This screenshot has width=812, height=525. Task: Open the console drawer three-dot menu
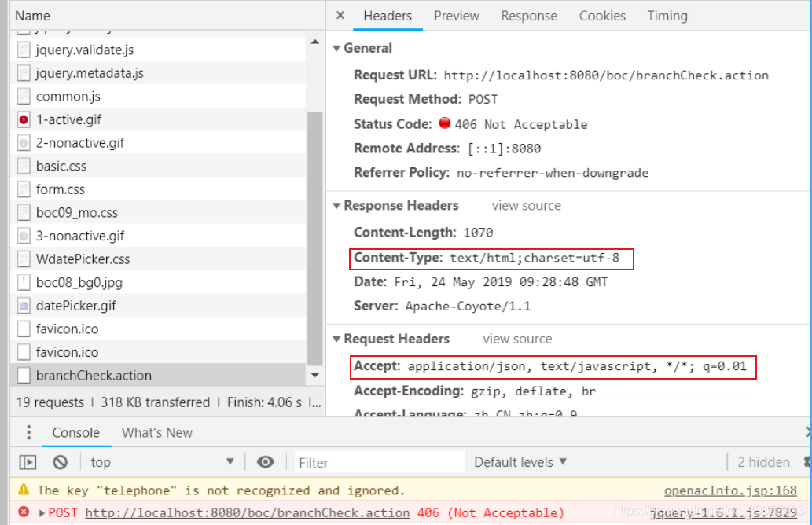tap(29, 432)
